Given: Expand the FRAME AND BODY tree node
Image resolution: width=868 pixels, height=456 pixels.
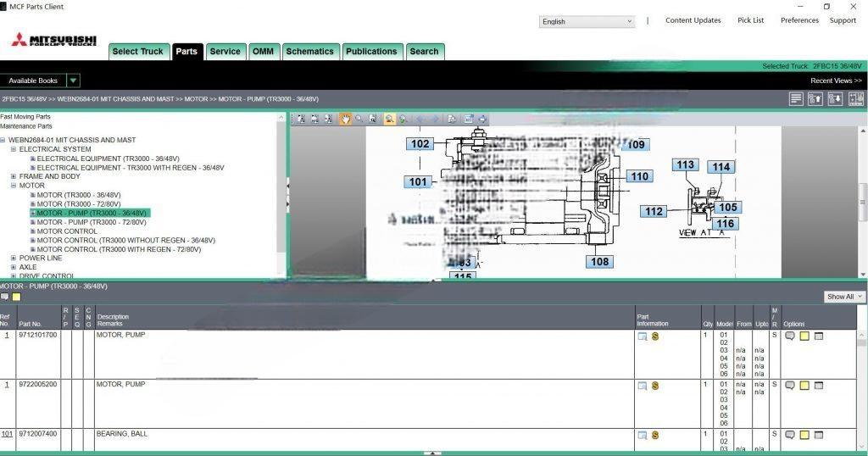Looking at the screenshot, I should [14, 176].
